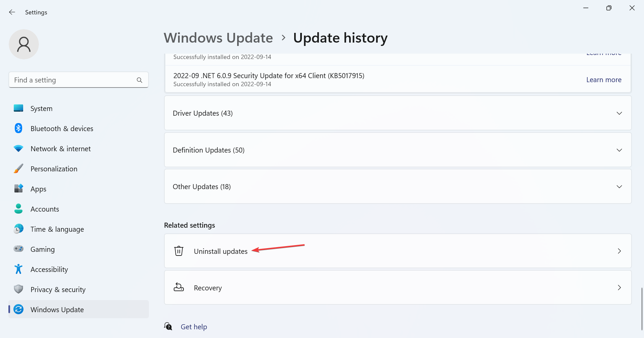644x338 pixels.
Task: Click the back arrow in Settings header
Action: [12, 12]
